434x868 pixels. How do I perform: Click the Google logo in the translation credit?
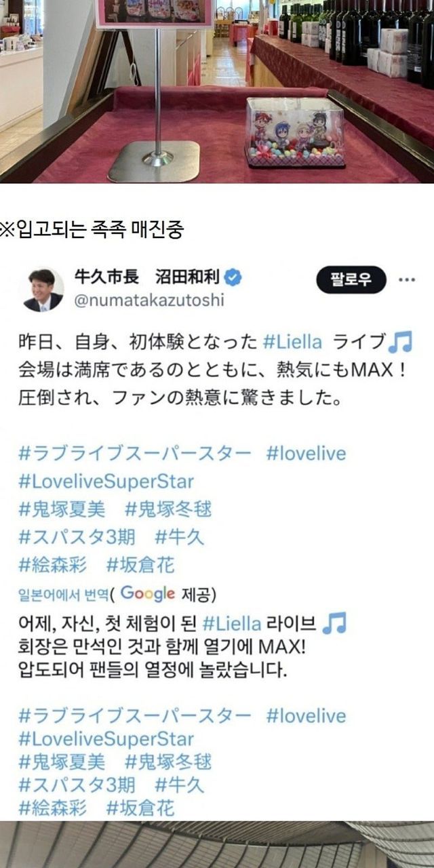pyautogui.click(x=148, y=594)
